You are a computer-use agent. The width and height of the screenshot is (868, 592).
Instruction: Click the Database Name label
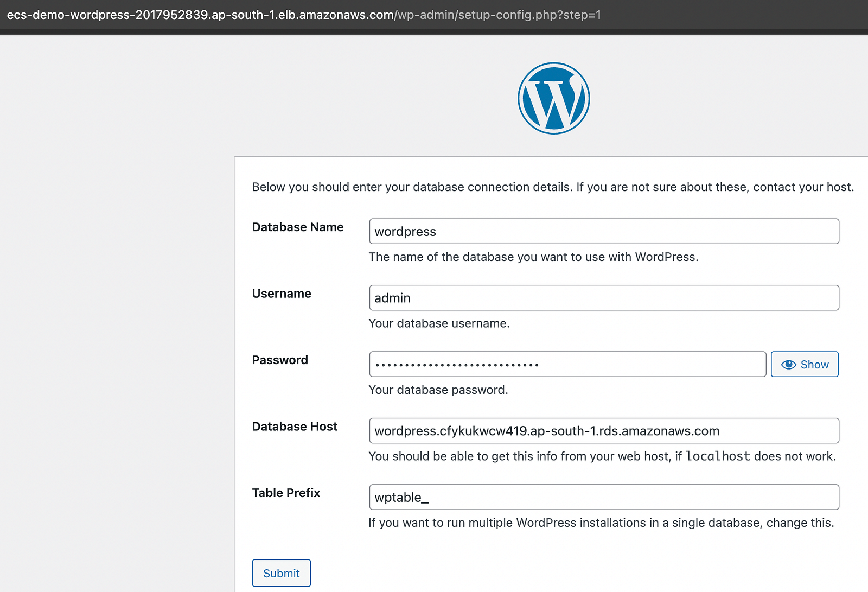point(298,227)
